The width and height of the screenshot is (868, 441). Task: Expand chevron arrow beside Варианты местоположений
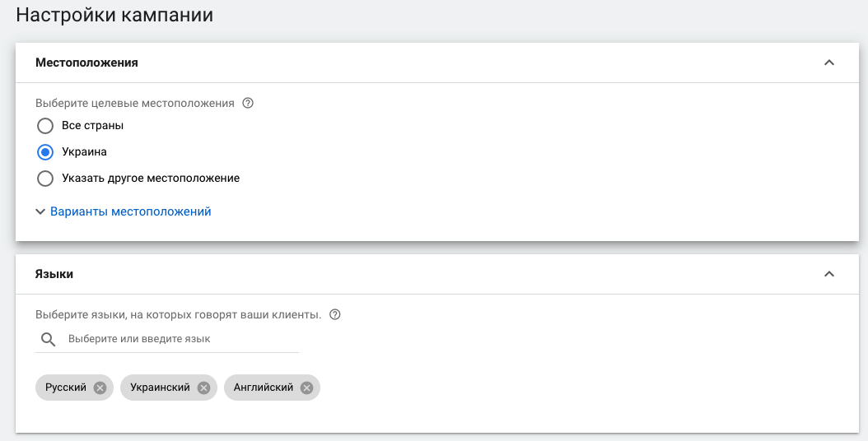pos(40,211)
